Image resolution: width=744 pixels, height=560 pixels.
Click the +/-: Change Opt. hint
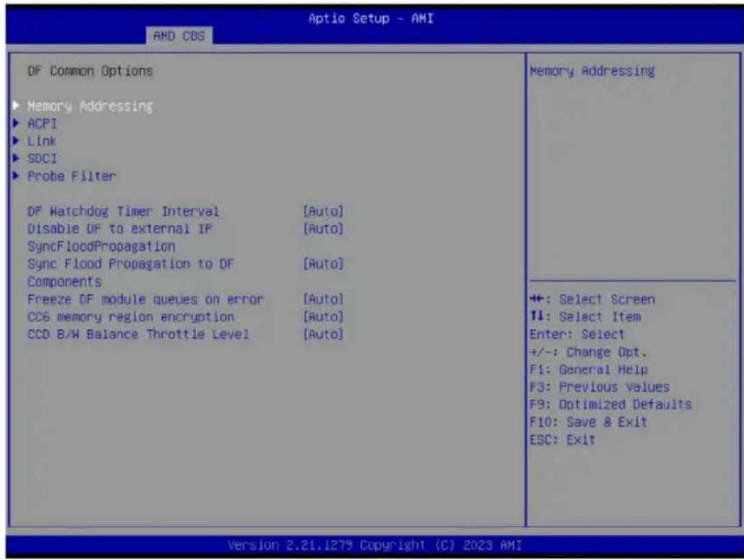[589, 352]
